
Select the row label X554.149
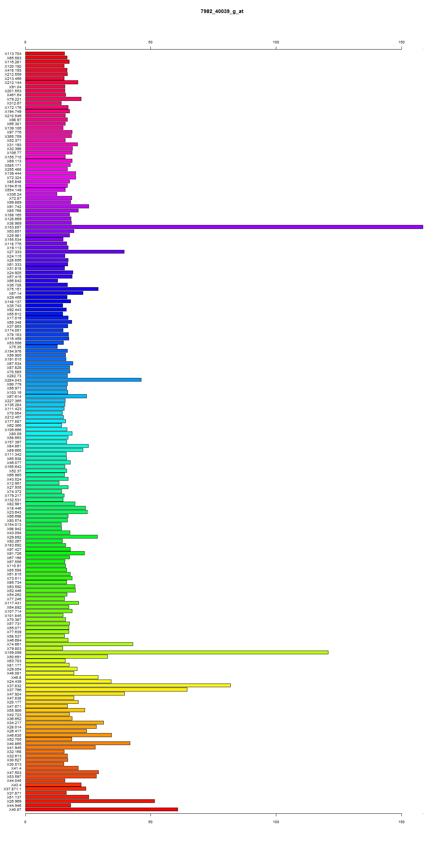coord(13,190)
